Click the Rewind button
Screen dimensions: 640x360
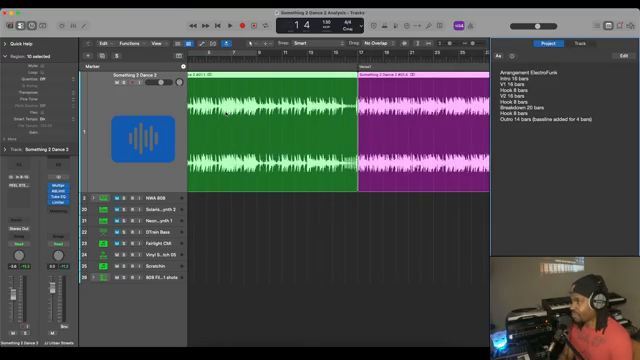point(193,26)
